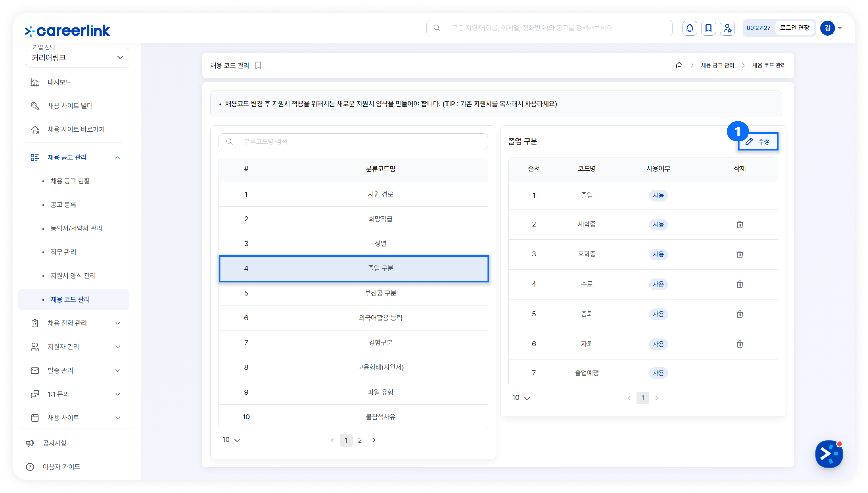Open page size dropdown under 분류코드 table

click(x=231, y=440)
